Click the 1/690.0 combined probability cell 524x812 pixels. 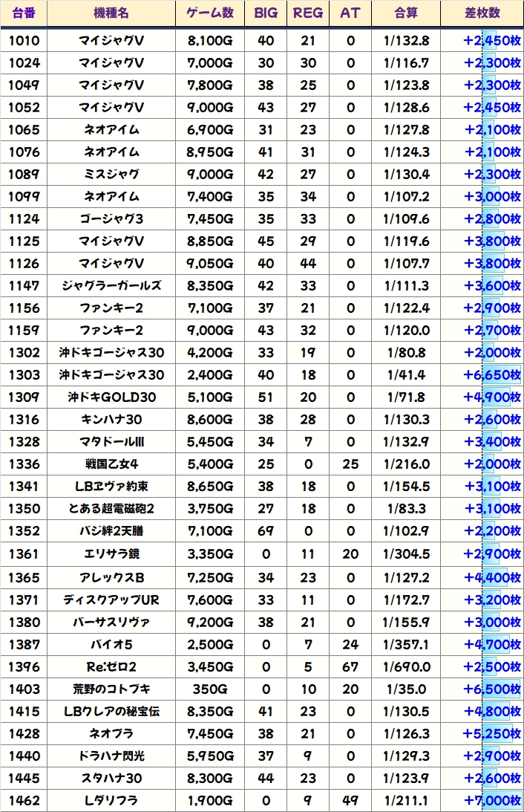406,667
